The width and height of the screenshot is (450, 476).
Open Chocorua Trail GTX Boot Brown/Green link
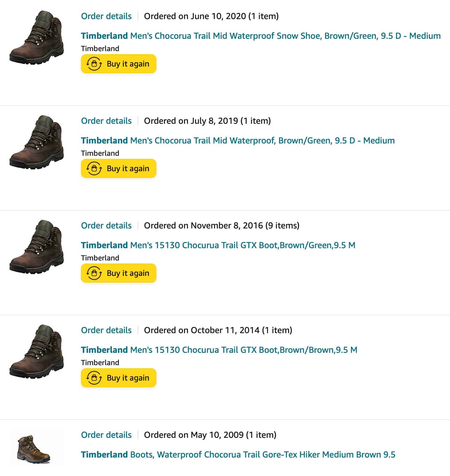(218, 245)
